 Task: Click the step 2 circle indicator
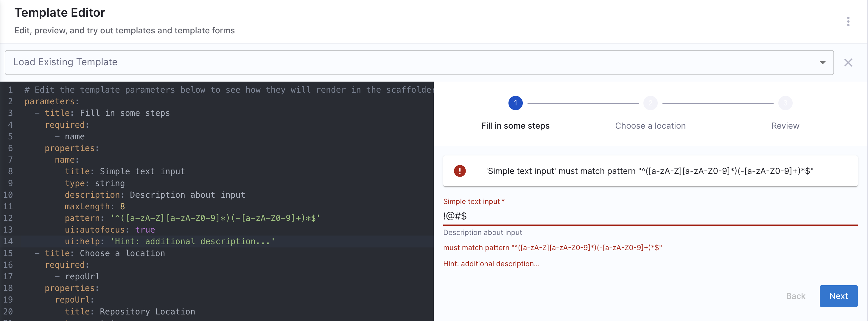tap(650, 103)
